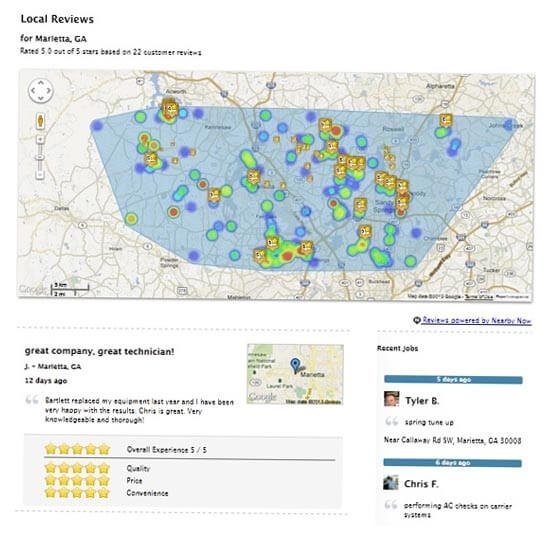Image resolution: width=556 pixels, height=548 pixels.
Task: Click the 'Roswell' map label
Action: (x=393, y=129)
